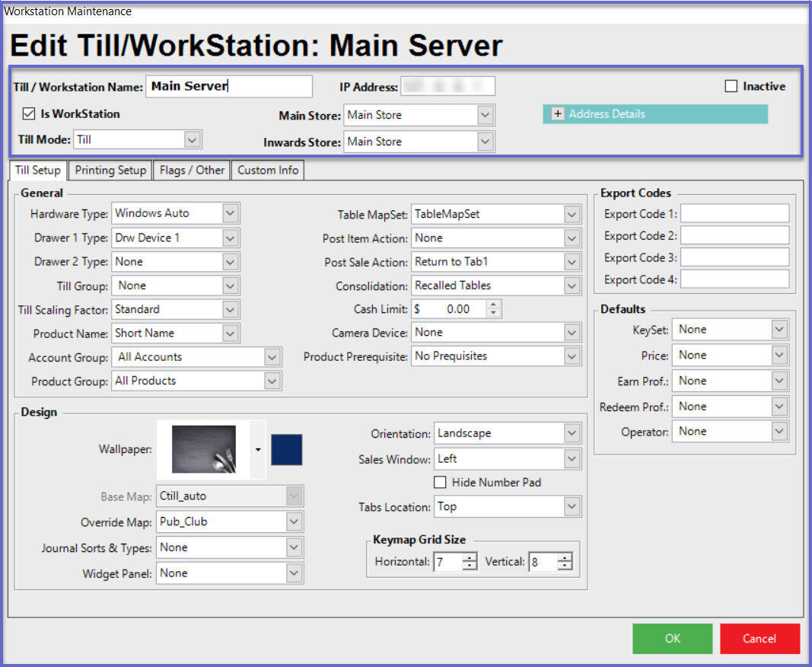This screenshot has width=812, height=667.
Task: Expand the Post Sale Action dropdown
Action: pos(572,262)
